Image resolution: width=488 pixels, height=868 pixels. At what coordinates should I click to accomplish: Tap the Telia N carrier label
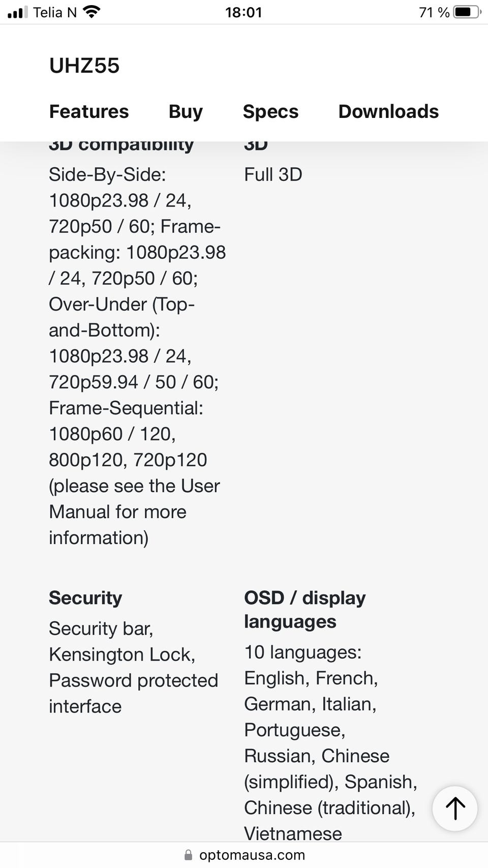tap(55, 12)
